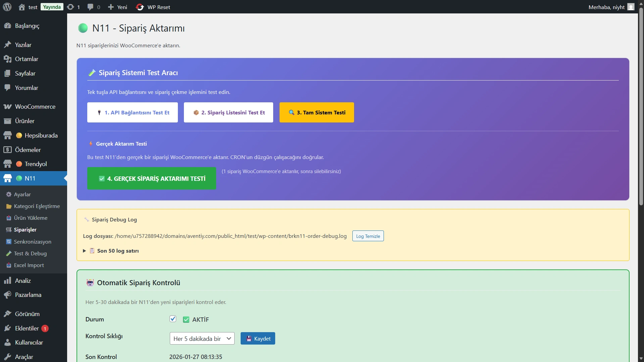Viewport: 644px width, 362px height.
Task: Start the Gerçek Sipariş Aktarımı Testi
Action: (152, 178)
